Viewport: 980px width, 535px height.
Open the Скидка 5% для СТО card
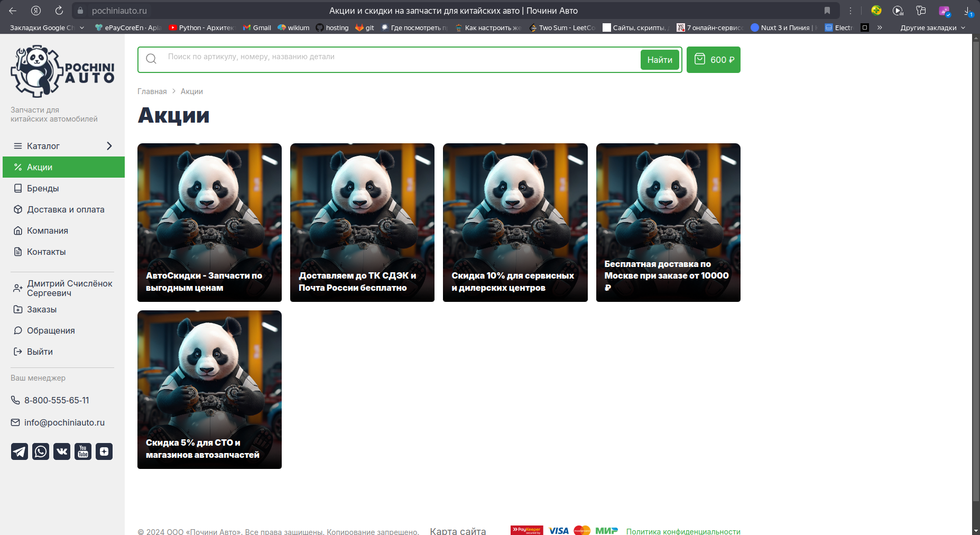click(209, 390)
